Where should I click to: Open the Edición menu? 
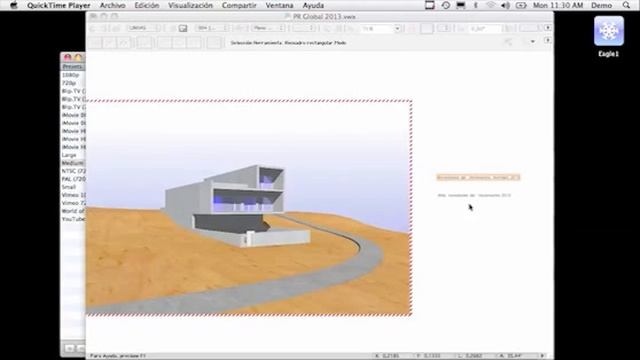pyautogui.click(x=147, y=5)
